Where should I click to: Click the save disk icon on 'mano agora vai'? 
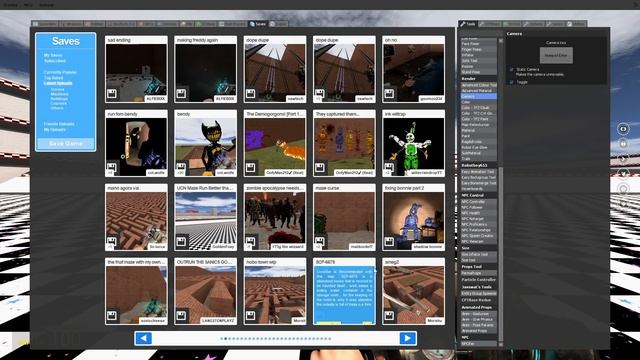[111, 242]
